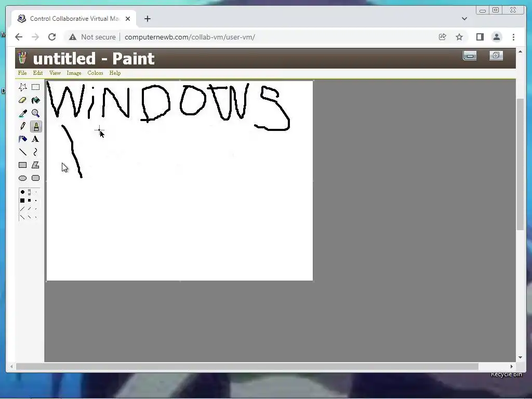Click the horizontal scrollbar left arrow
The height and width of the screenshot is (399, 532).
(x=11, y=366)
